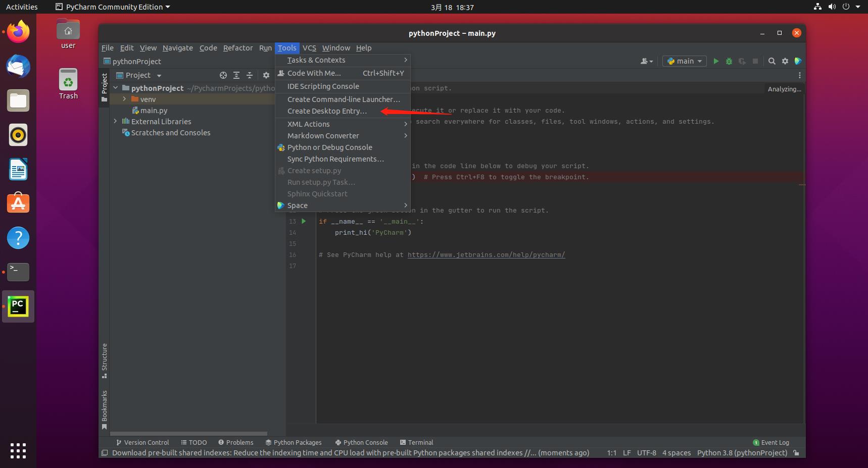Choose Create Desktop Entry menu item

click(343, 111)
